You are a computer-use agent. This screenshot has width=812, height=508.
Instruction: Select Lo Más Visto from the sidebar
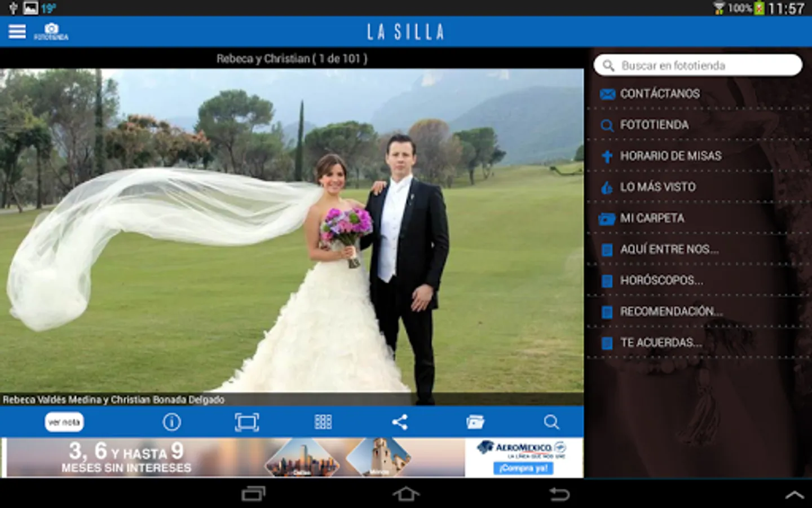[657, 187]
